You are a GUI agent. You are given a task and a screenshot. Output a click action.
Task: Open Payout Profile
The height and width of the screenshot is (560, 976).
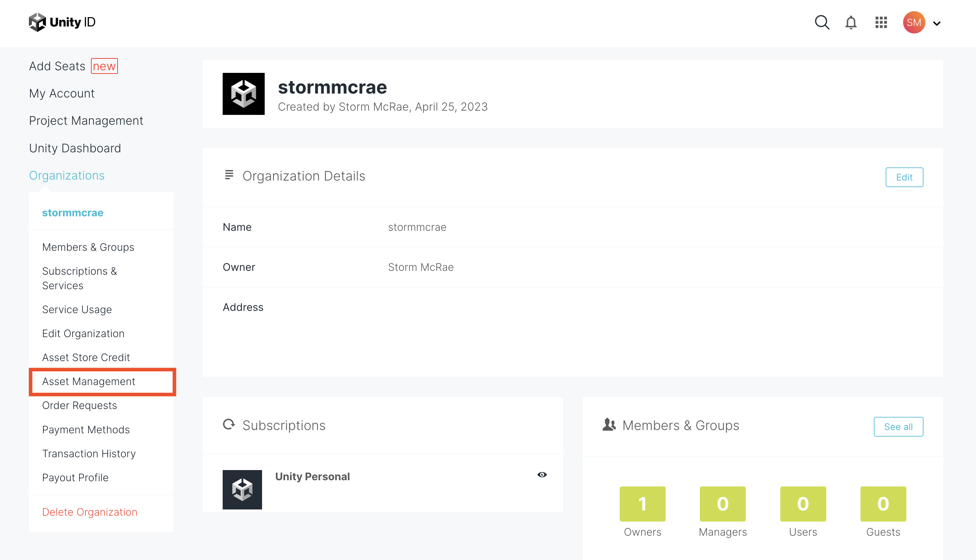coord(76,477)
